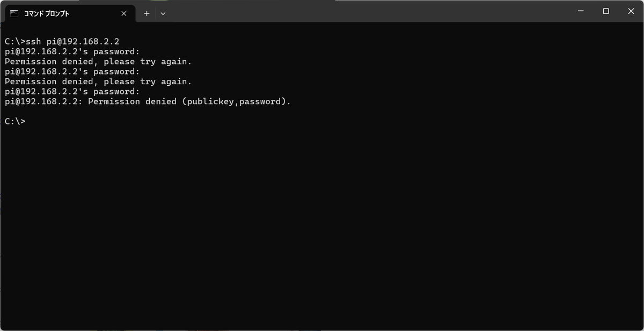The height and width of the screenshot is (331, 644).
Task: Click the second password prompt line
Action: point(72,71)
